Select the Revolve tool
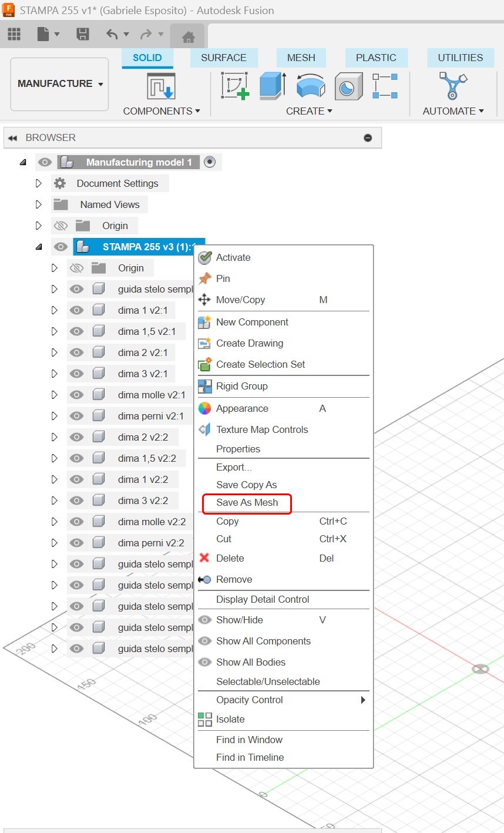Viewport: 504px width, 833px height. pyautogui.click(x=310, y=86)
